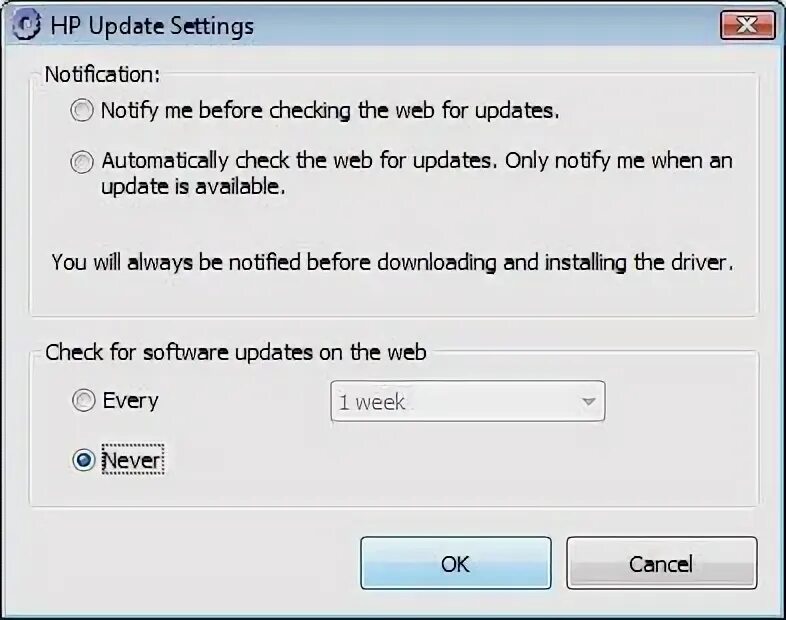Open the '1 week' interval combo box
786x620 pixels.
[467, 401]
